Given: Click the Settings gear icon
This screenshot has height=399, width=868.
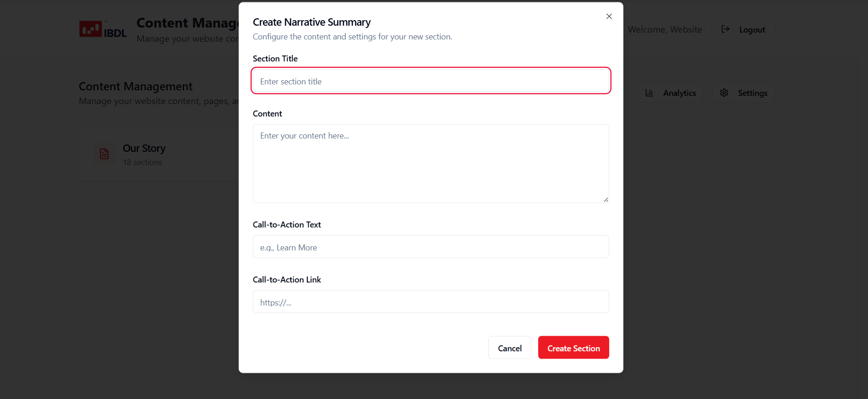Looking at the screenshot, I should tap(724, 93).
